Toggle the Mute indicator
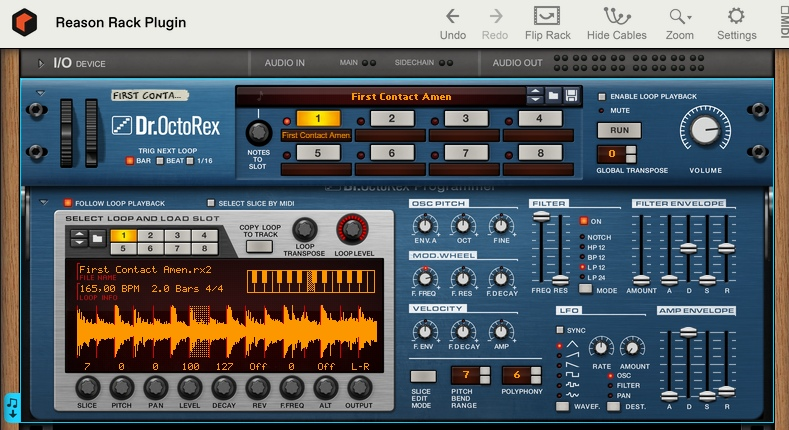The width and height of the screenshot is (789, 430). (x=601, y=111)
